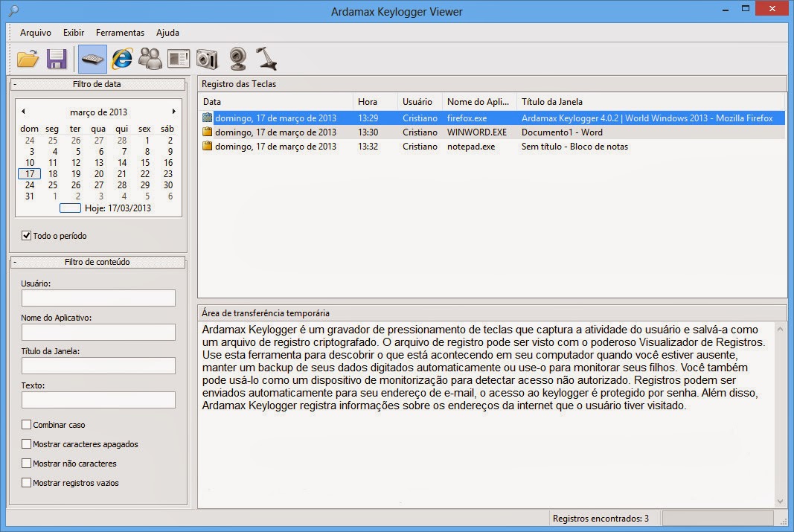The height and width of the screenshot is (532, 794).
Task: Sort by the Data column header
Action: pos(276,102)
